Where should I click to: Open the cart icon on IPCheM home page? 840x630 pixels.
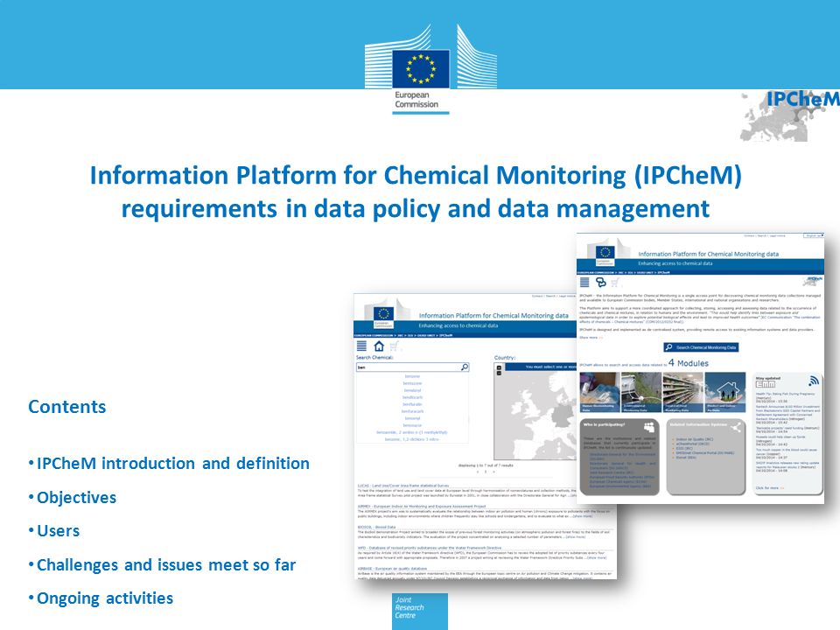[615, 283]
